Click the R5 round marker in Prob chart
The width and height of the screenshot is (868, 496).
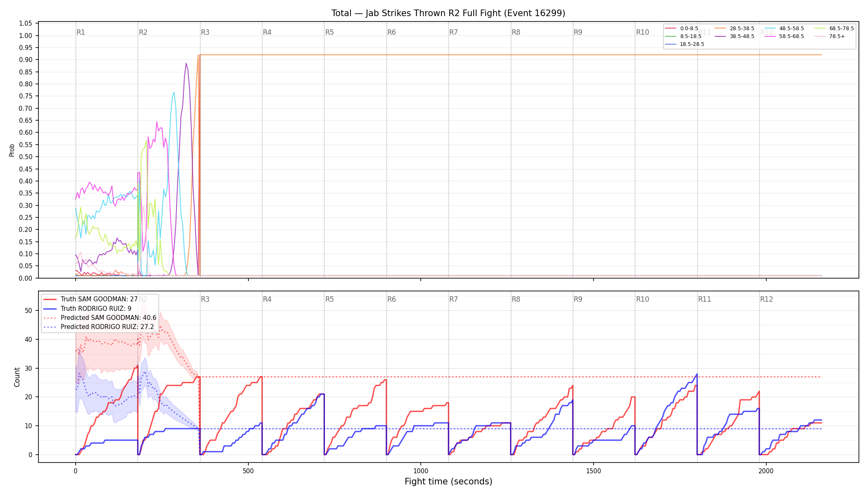[x=329, y=32]
